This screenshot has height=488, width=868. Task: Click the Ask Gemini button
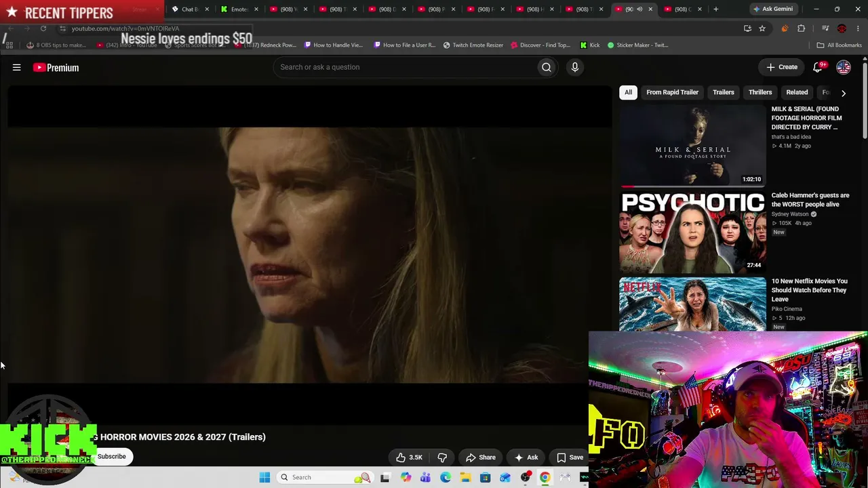point(772,9)
